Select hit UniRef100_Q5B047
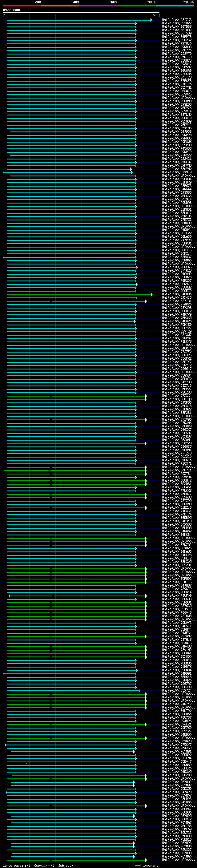 [177, 761]
